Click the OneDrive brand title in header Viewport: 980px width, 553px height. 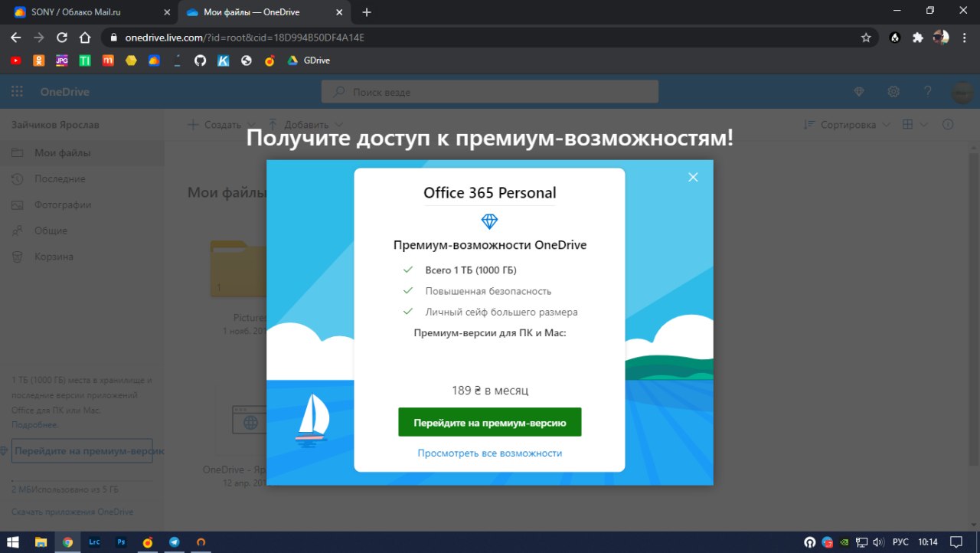(x=65, y=92)
